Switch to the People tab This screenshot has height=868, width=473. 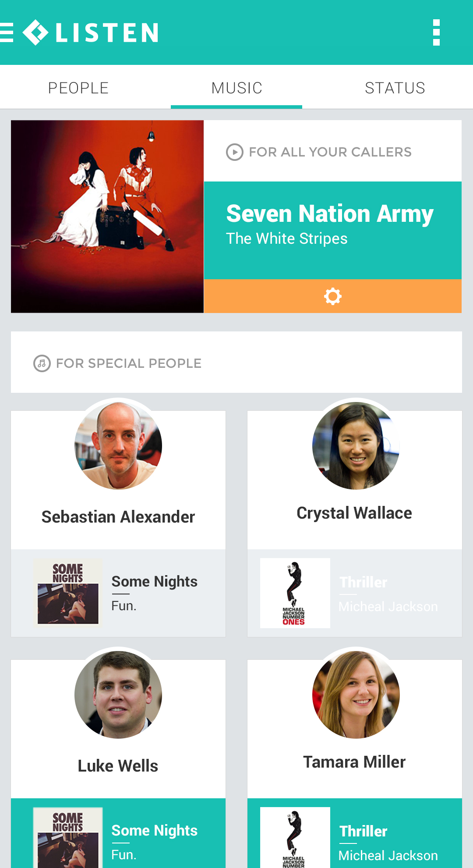tap(78, 88)
